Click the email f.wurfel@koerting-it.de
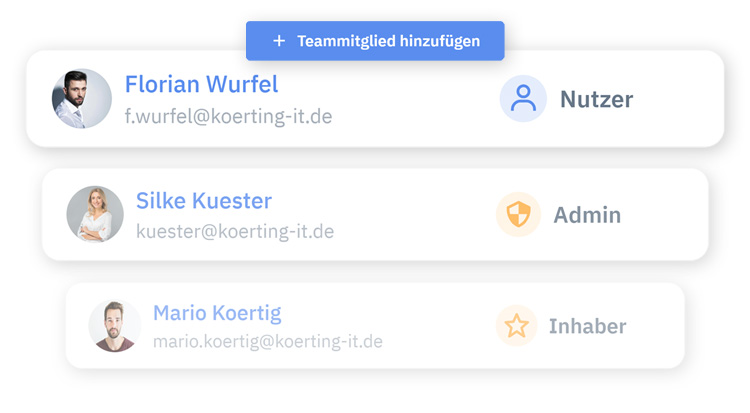 [228, 116]
